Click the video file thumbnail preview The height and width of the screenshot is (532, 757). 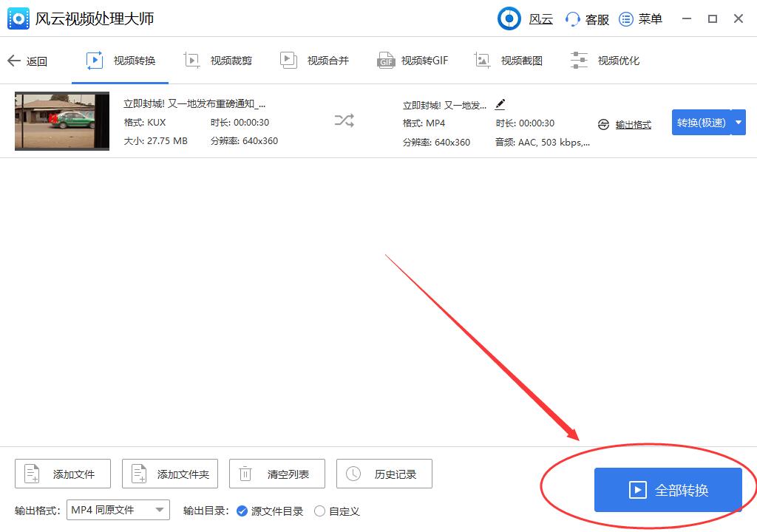[61, 121]
